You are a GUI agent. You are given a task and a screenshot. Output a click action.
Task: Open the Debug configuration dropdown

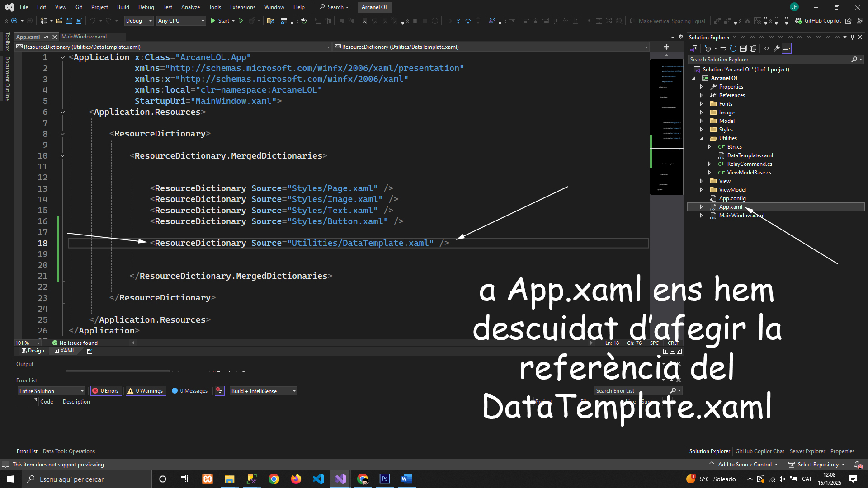point(138,21)
